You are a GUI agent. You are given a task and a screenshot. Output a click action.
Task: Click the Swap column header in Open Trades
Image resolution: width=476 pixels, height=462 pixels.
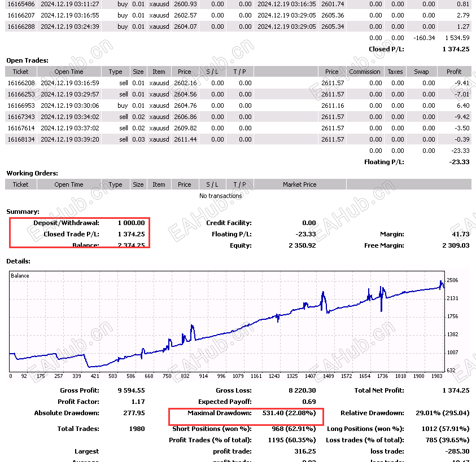click(x=421, y=72)
